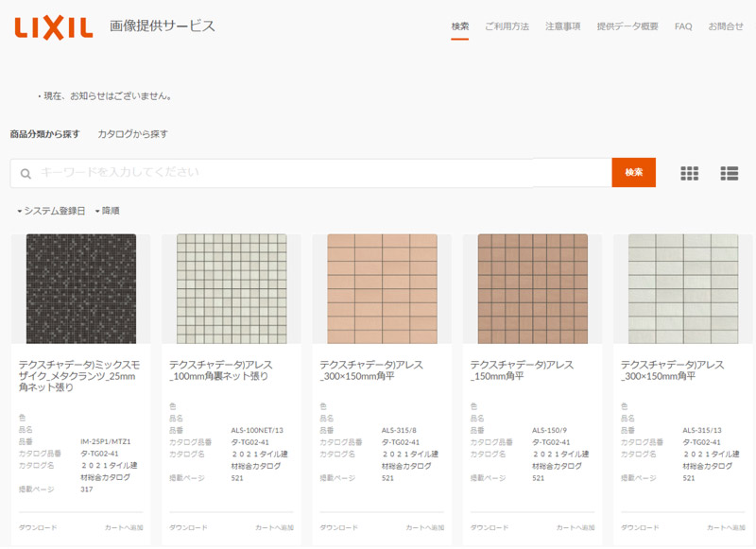Open the アレス_150mm角平 title link
The image size is (756, 549).
(522, 370)
